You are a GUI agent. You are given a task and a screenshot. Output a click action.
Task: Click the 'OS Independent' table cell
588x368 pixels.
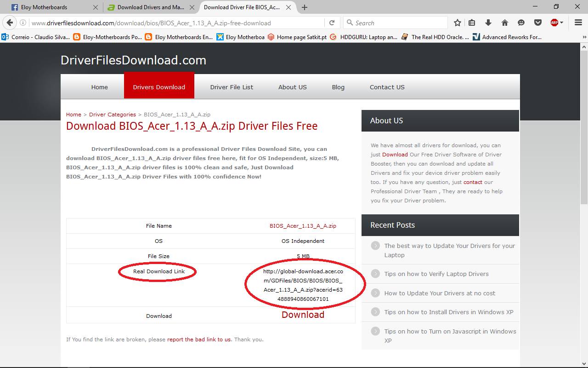coord(303,241)
